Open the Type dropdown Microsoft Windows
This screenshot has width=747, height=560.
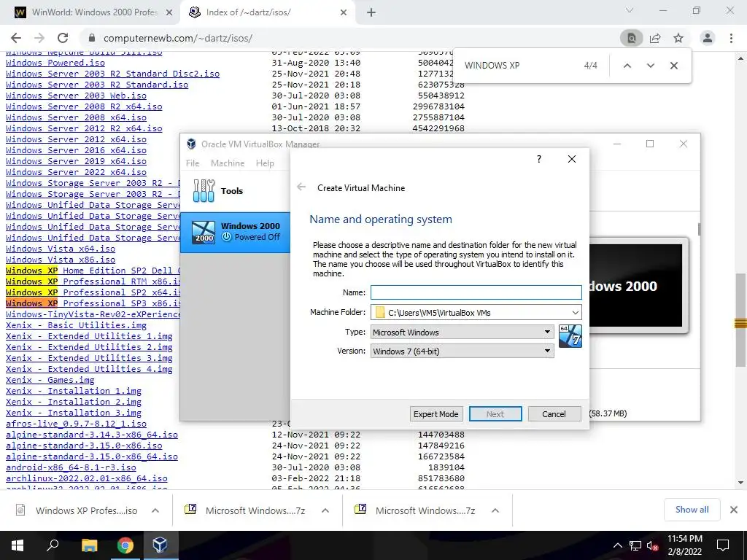coord(462,332)
